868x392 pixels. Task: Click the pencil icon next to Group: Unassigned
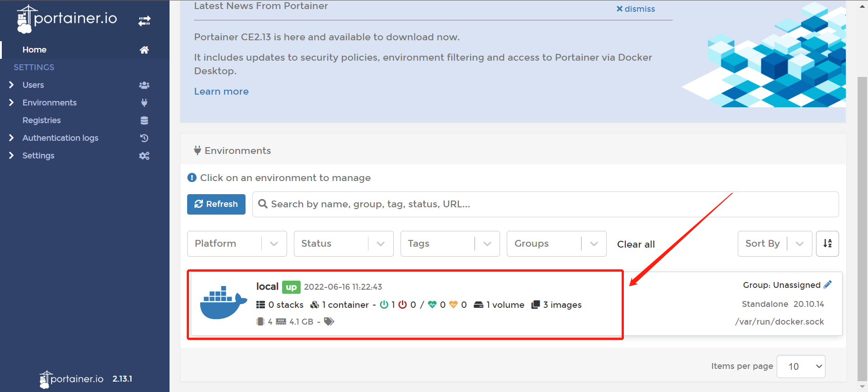(828, 285)
